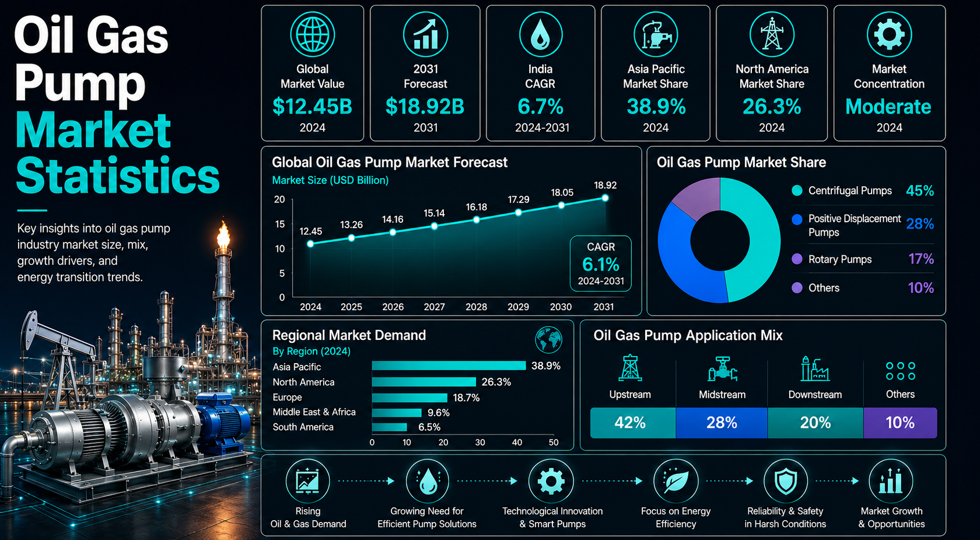Click the CAGR 6.1% badge

601,263
